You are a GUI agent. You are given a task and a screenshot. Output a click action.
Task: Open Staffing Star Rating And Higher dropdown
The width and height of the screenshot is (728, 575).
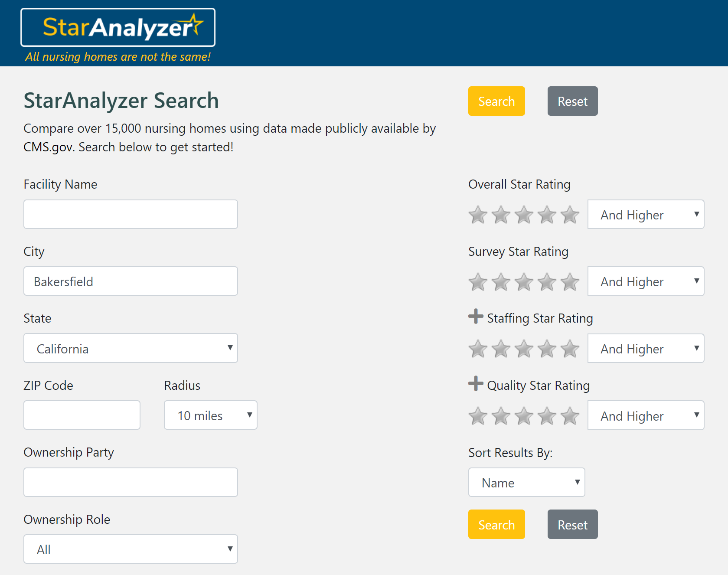point(646,348)
